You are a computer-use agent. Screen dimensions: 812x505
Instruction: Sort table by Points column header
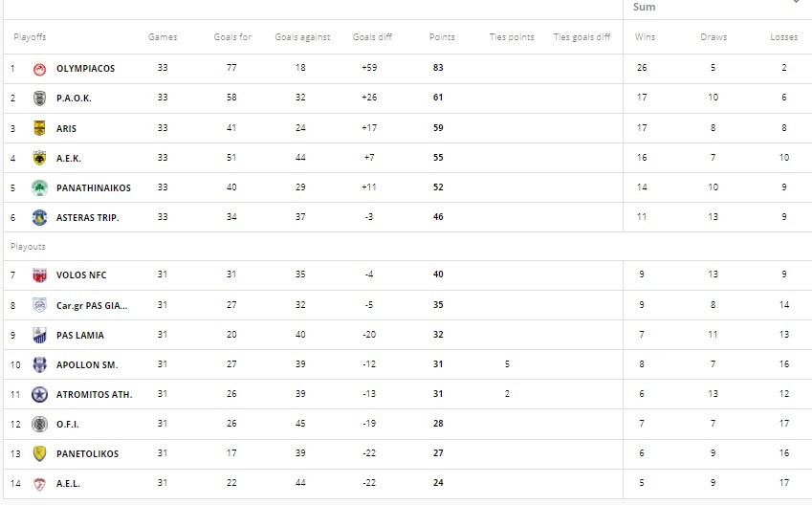tap(442, 37)
